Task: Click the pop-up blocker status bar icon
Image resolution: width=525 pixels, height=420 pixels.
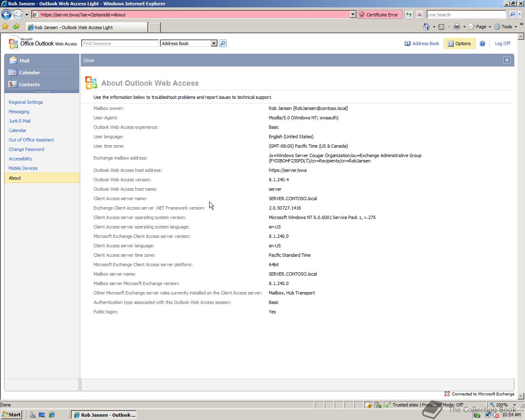Action: (368, 405)
